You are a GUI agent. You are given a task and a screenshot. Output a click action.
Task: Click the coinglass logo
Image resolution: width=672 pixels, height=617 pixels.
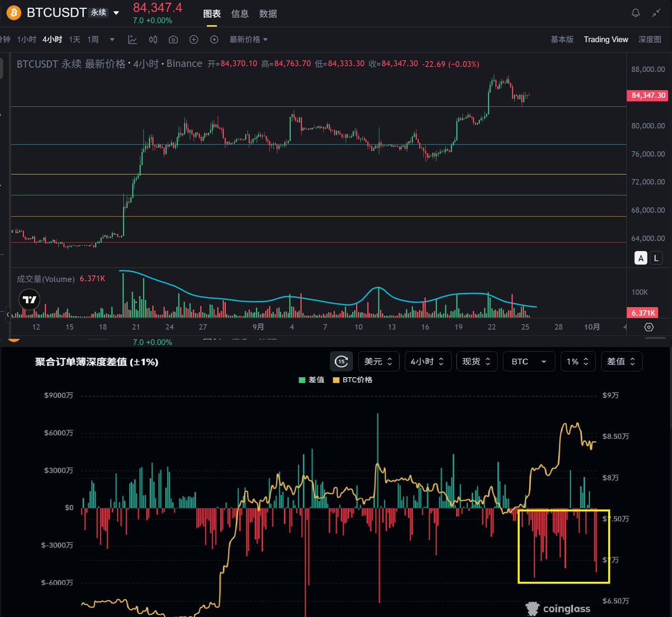click(558, 609)
